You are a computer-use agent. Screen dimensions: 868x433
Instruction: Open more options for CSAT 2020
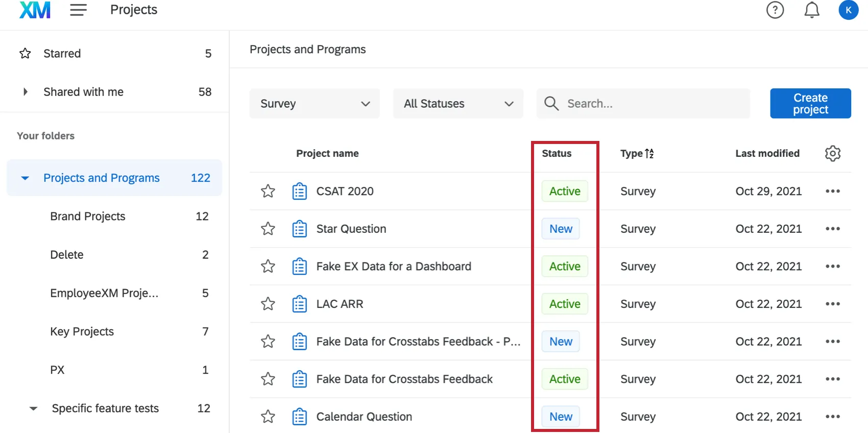click(x=832, y=191)
